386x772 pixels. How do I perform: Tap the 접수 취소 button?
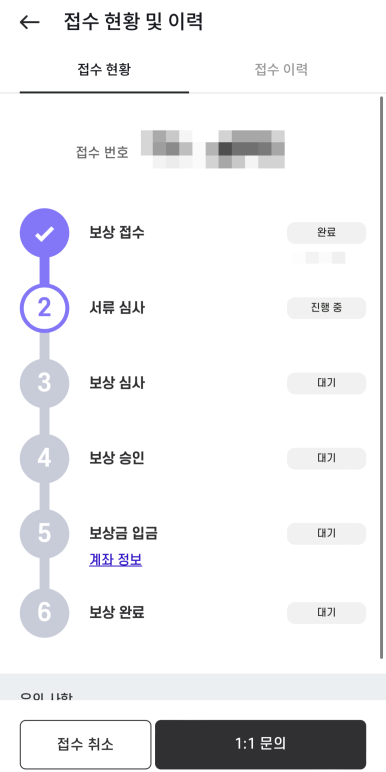coord(86,744)
